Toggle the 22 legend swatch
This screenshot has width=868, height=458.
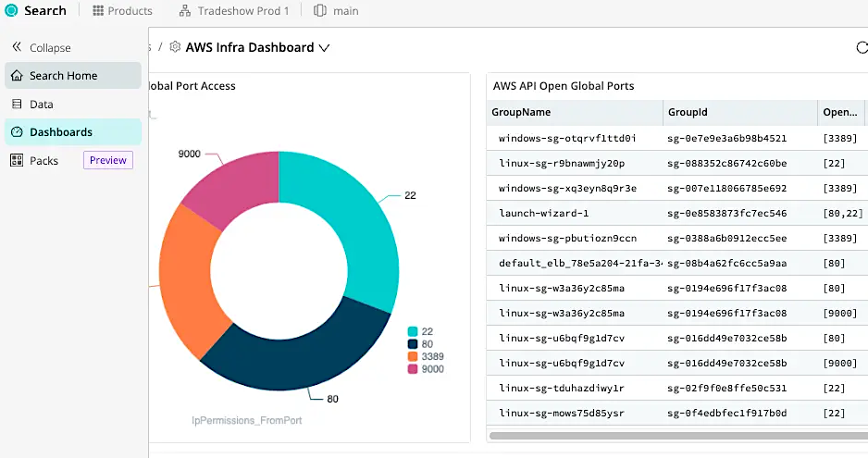coord(413,332)
